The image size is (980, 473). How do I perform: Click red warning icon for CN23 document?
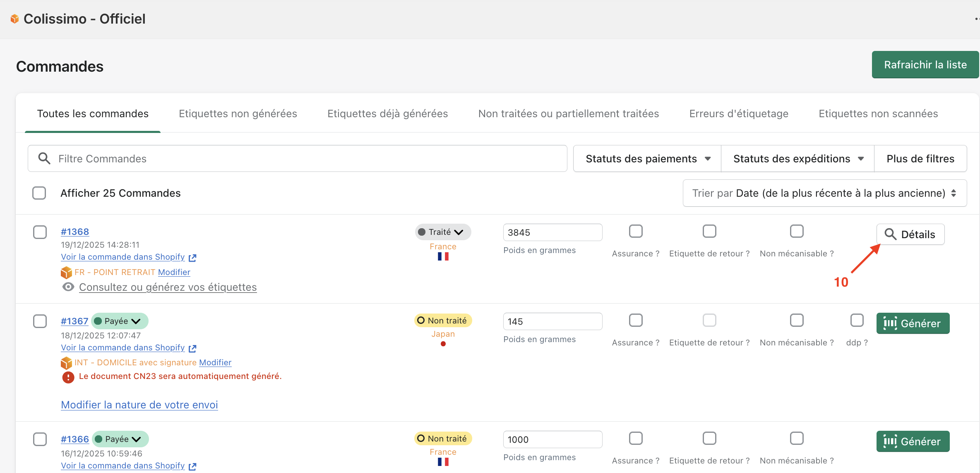click(68, 377)
